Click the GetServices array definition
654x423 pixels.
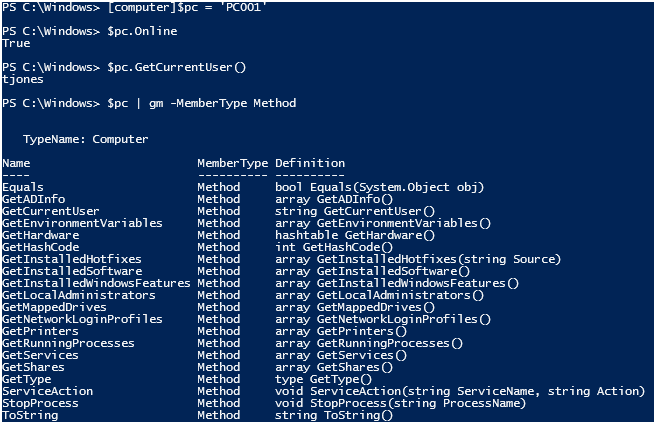coord(341,355)
